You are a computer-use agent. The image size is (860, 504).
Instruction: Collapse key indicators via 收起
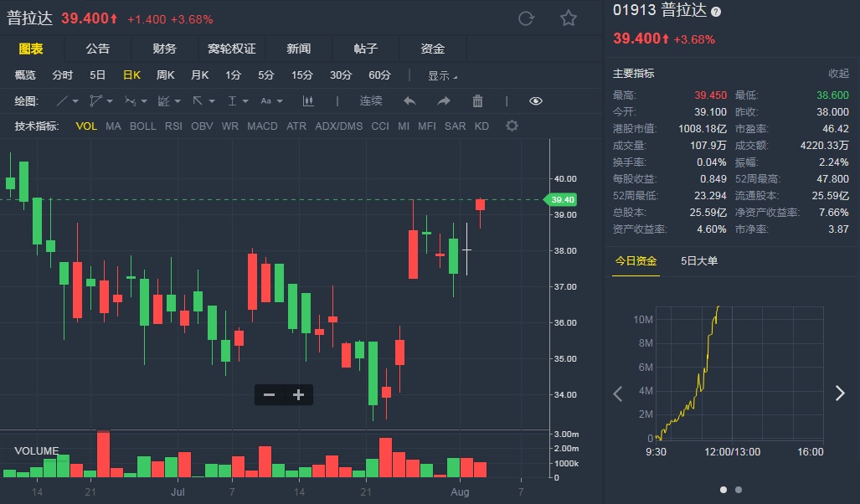point(838,74)
